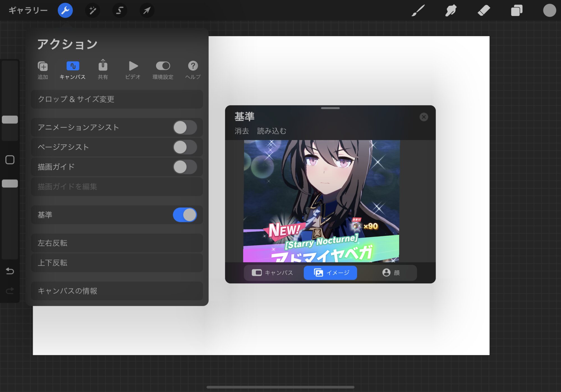Screen dimensions: 561x392
Task: Switch to the 環境設定 preferences tab
Action: pyautogui.click(x=163, y=69)
